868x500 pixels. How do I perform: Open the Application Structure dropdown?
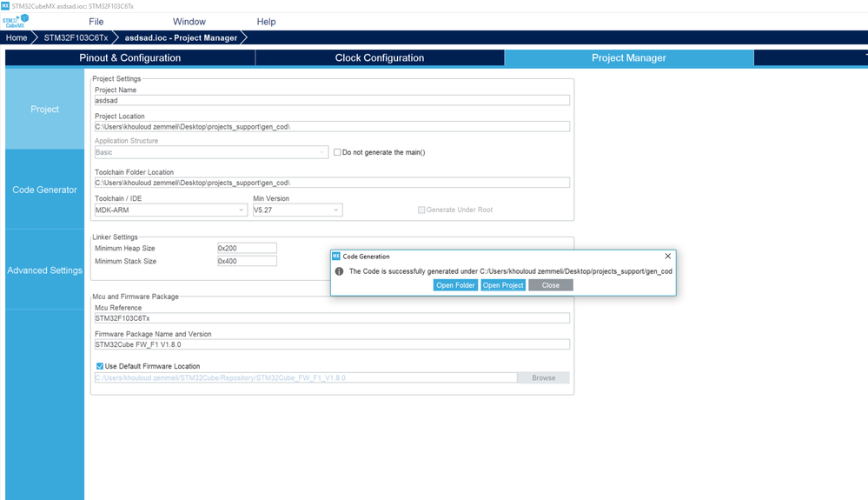[211, 152]
